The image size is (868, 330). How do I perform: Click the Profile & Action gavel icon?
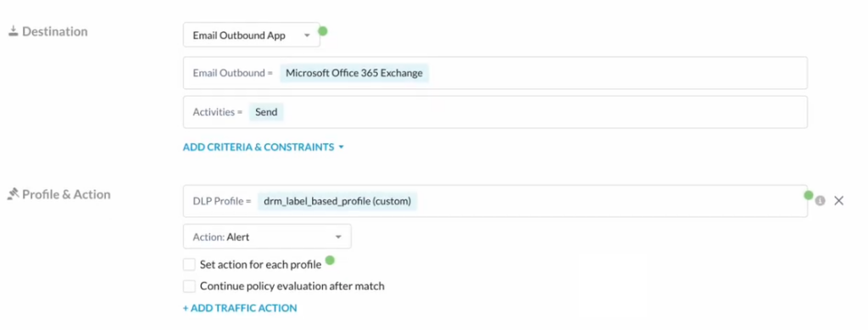(13, 194)
